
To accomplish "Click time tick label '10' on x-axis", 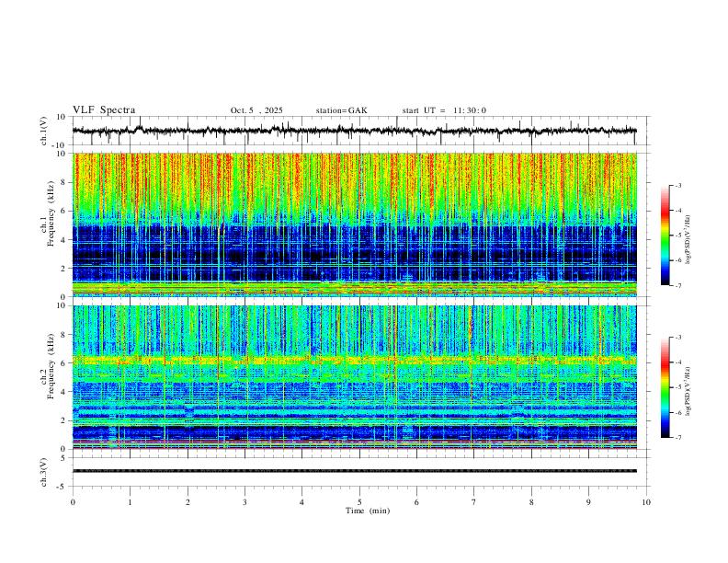I will click(646, 502).
